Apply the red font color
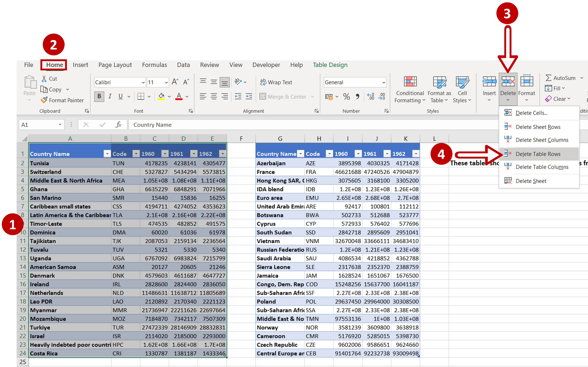Image resolution: width=588 pixels, height=367 pixels. [179, 96]
